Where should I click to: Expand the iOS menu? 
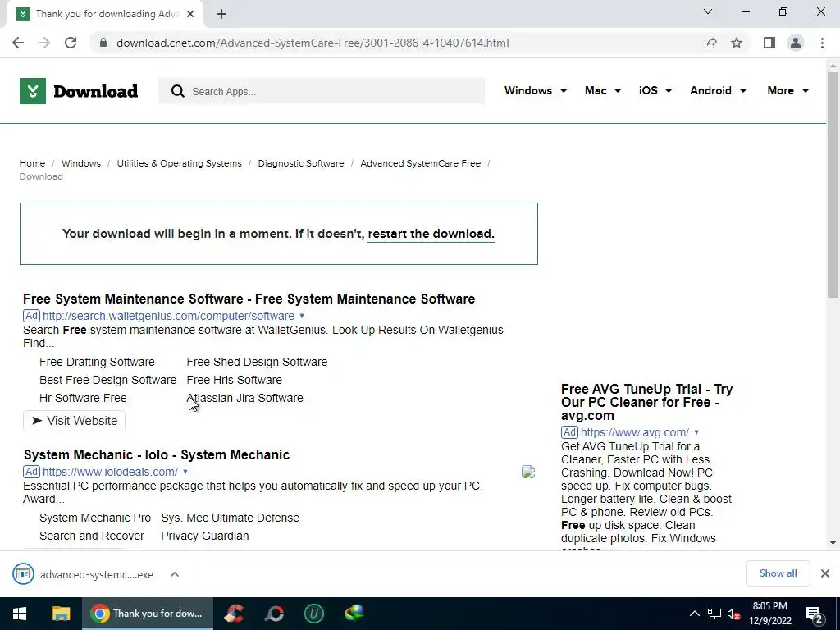655,90
